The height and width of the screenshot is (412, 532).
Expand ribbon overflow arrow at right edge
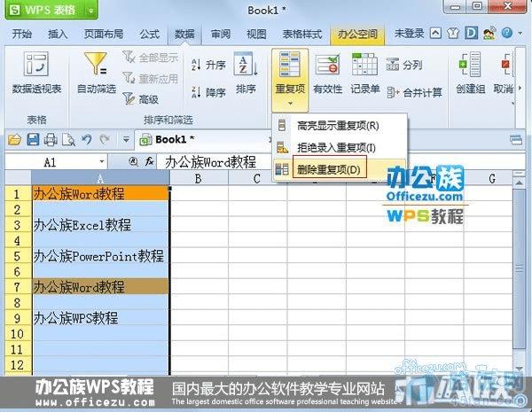tap(520, 89)
